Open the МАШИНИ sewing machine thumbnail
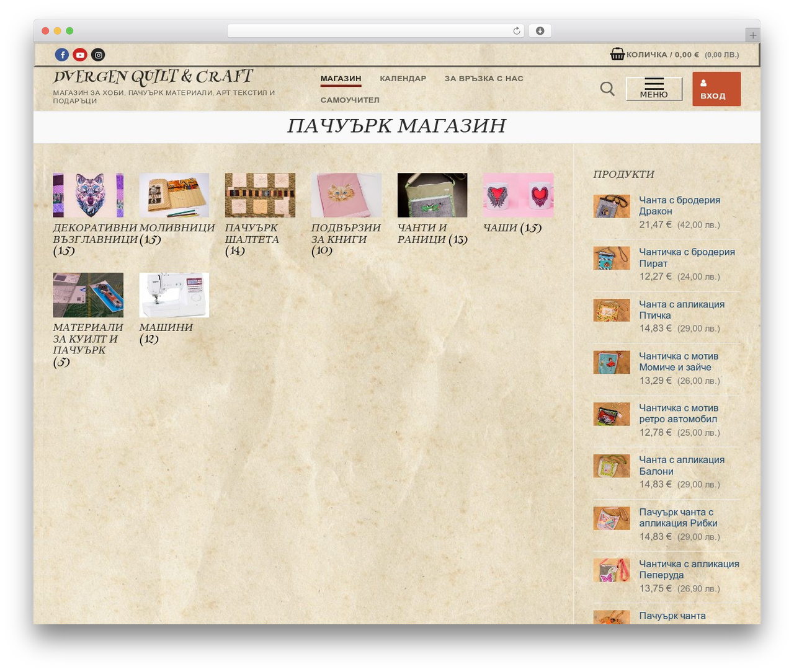Screen dimensions: 794x672 [174, 295]
